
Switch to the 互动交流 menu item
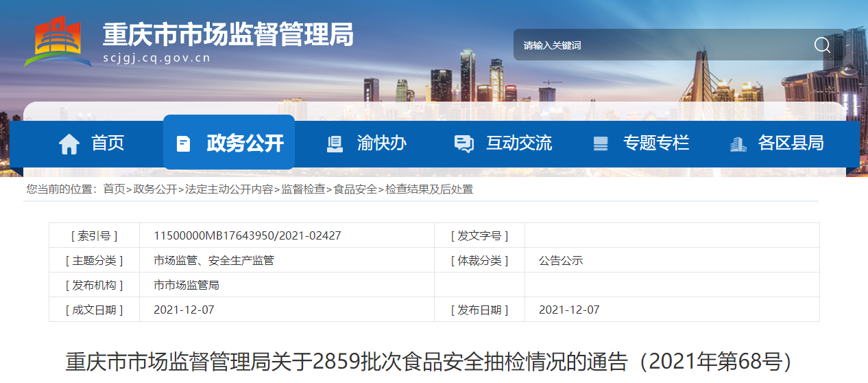point(518,143)
